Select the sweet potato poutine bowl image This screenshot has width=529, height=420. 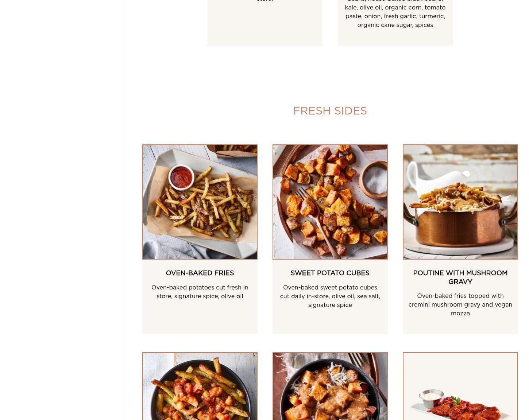coord(330,386)
